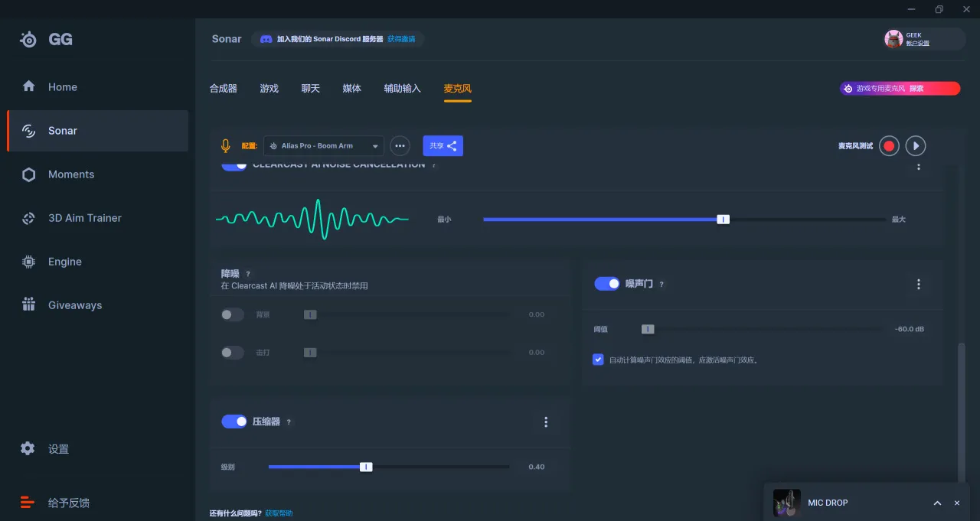
Task: Open 压缩器 three-dot options menu
Action: 546,422
